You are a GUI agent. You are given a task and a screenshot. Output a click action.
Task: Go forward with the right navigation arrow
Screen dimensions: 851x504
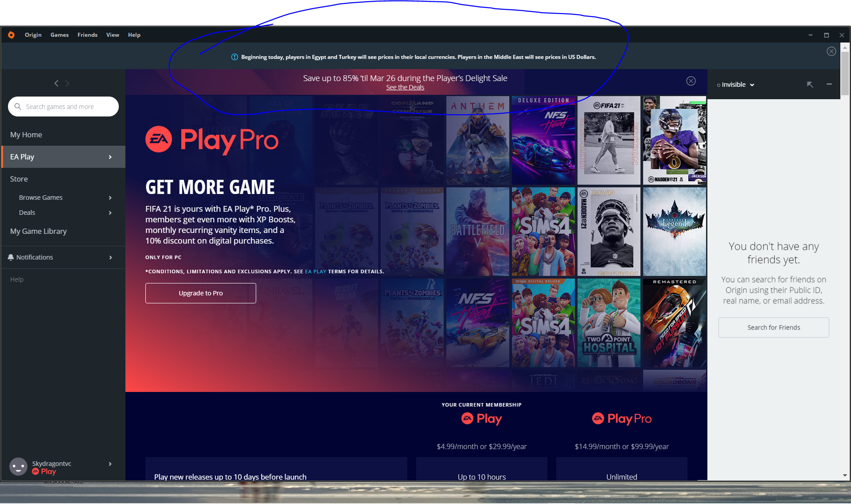coord(67,83)
